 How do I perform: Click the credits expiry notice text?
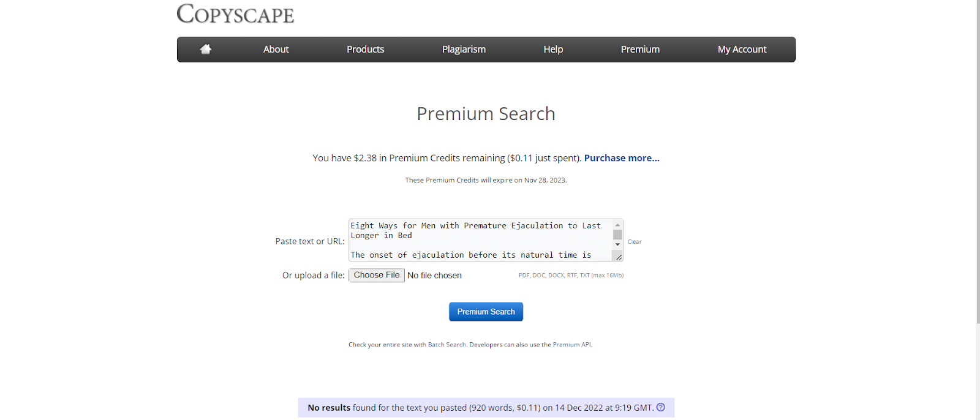coord(486,180)
